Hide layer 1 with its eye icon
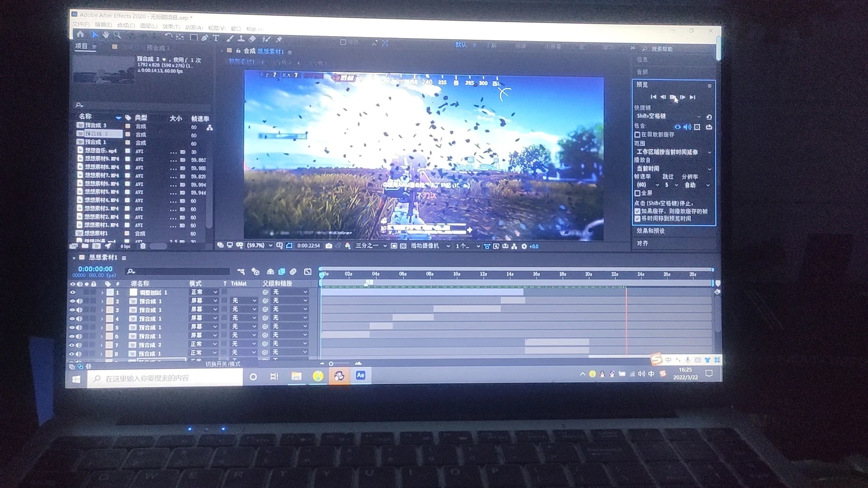Viewport: 868px width, 488px height. tap(72, 292)
